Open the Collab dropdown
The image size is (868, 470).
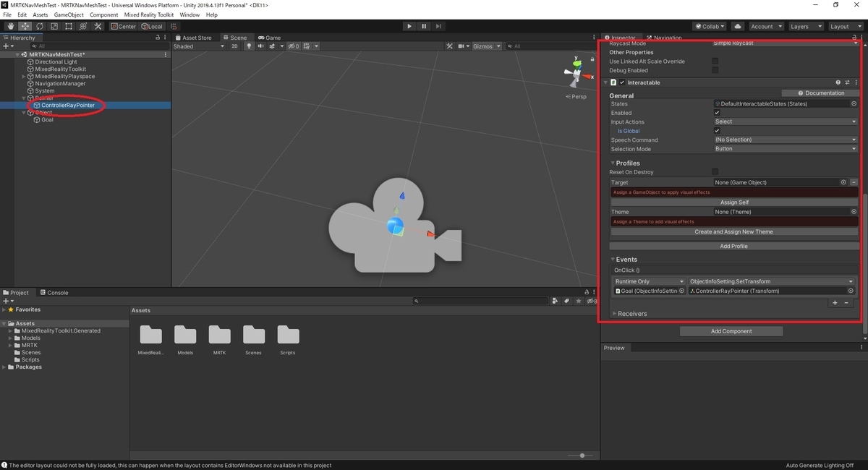tap(710, 26)
